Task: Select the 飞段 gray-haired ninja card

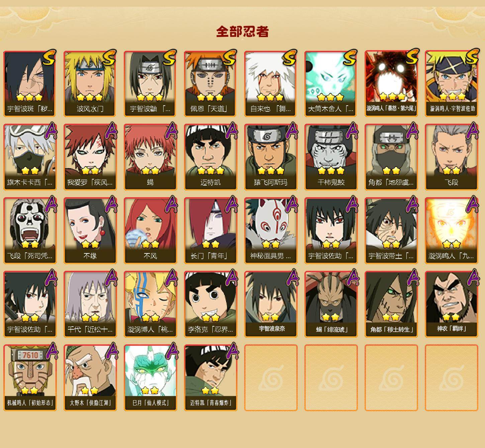Action: (451, 157)
